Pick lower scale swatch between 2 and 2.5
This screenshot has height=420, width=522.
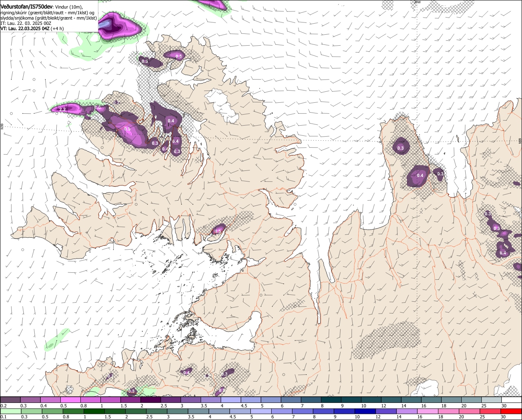click(x=136, y=411)
